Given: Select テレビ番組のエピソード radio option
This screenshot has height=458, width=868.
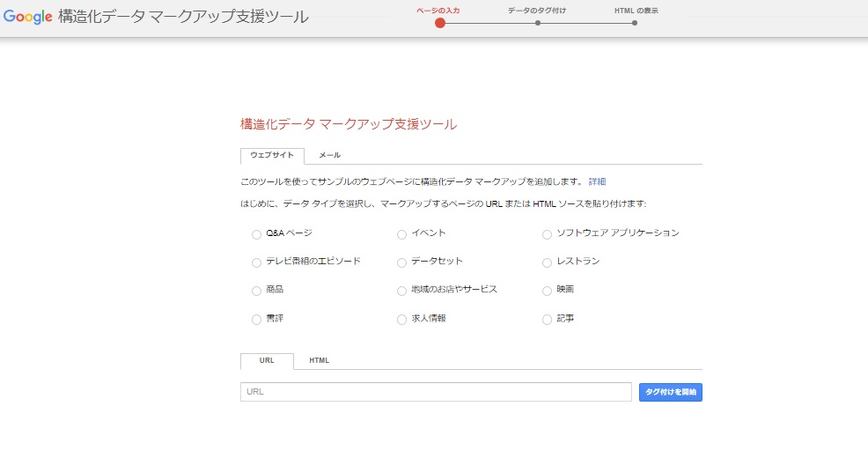Looking at the screenshot, I should (256, 263).
